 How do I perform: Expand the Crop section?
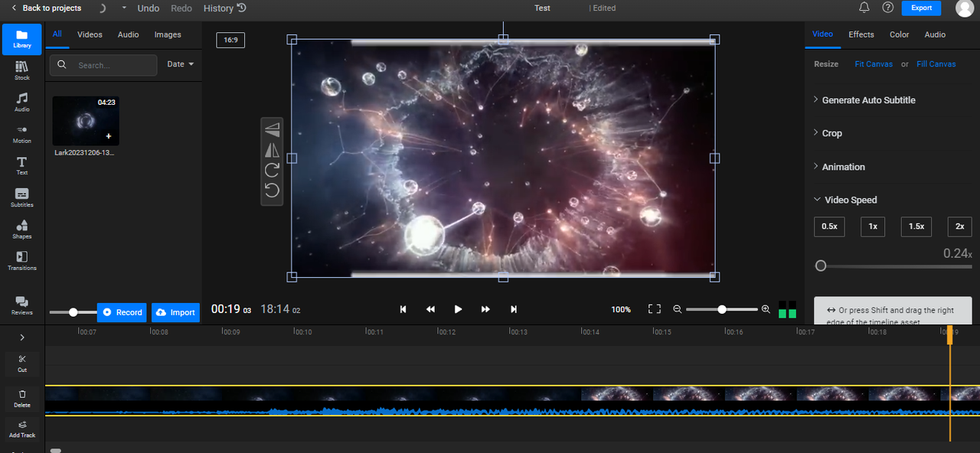tap(831, 133)
